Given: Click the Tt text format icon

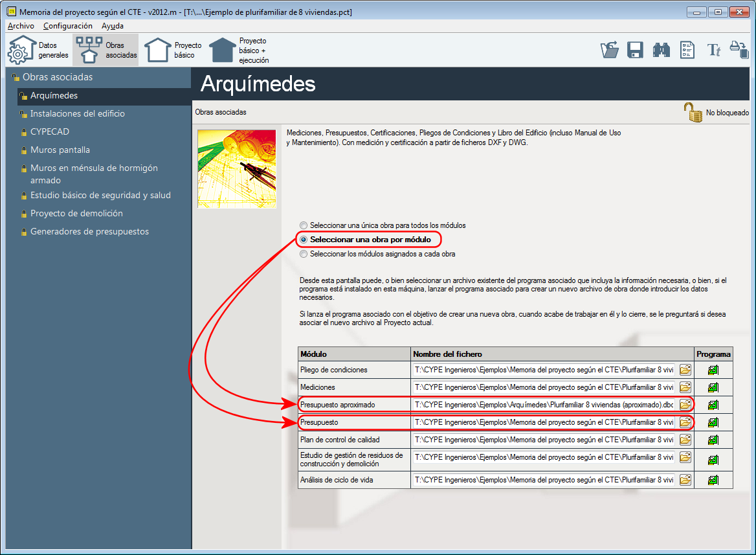Looking at the screenshot, I should (713, 51).
